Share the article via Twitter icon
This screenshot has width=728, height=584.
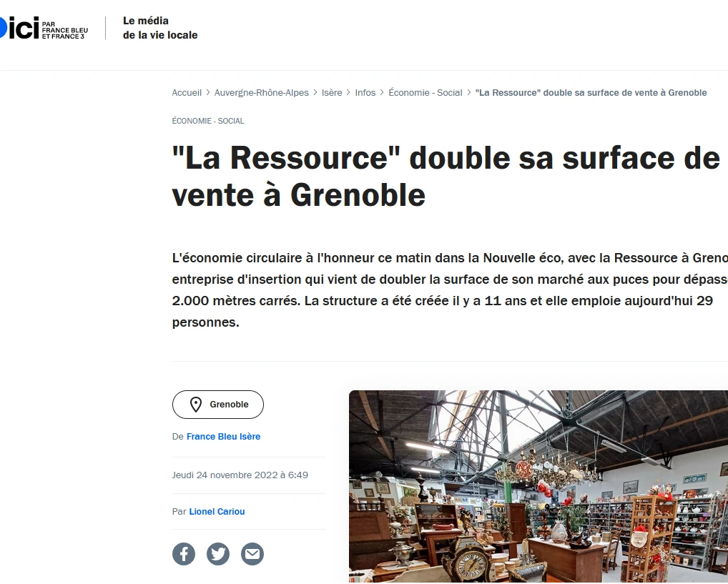tap(217, 554)
